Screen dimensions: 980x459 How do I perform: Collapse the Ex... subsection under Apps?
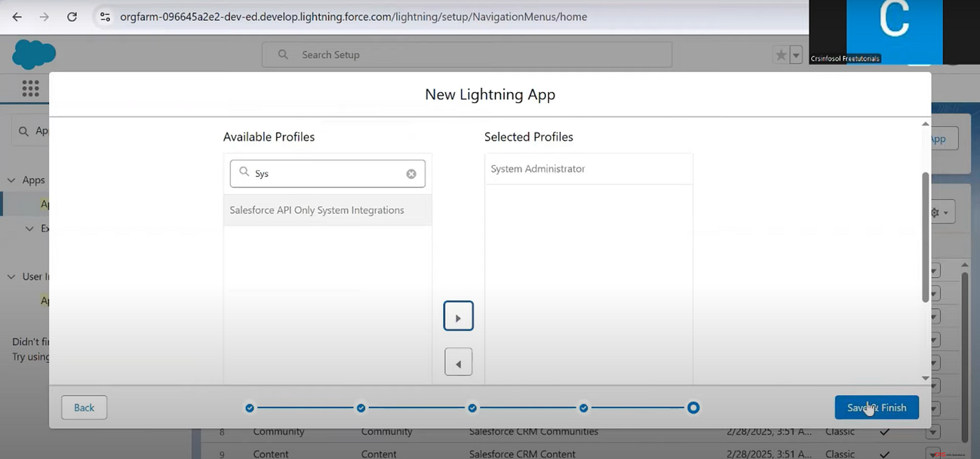tap(29, 228)
